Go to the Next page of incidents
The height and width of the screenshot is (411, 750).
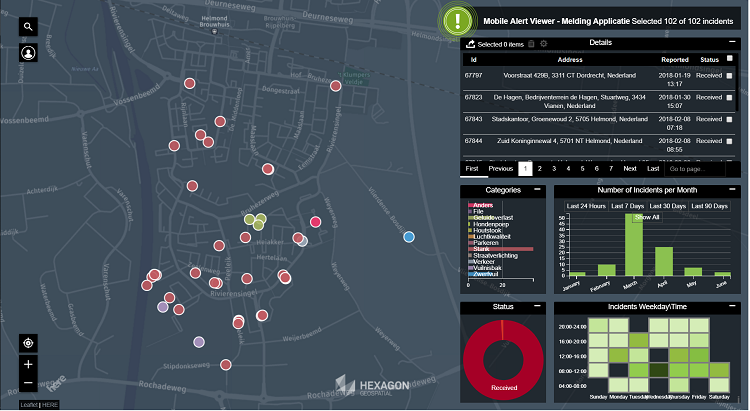point(630,169)
